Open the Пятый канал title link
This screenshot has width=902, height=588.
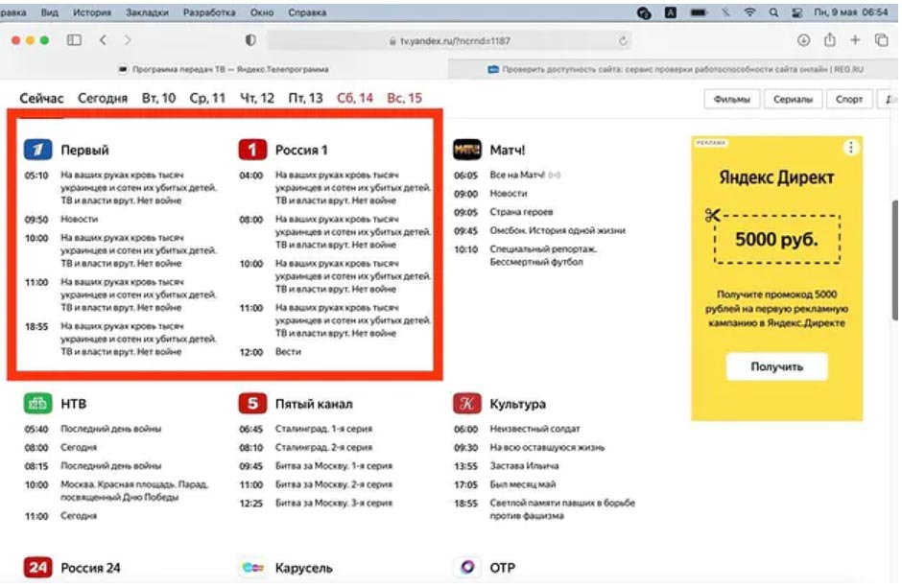pyautogui.click(x=314, y=404)
